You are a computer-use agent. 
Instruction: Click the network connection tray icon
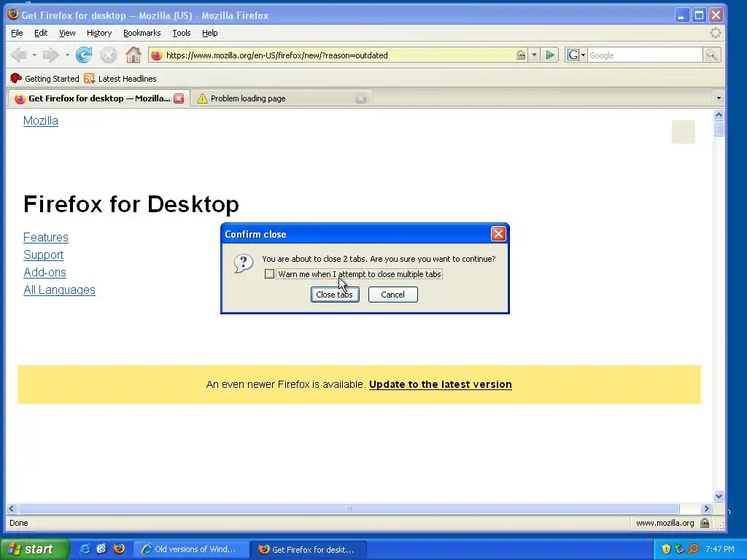coord(679,549)
